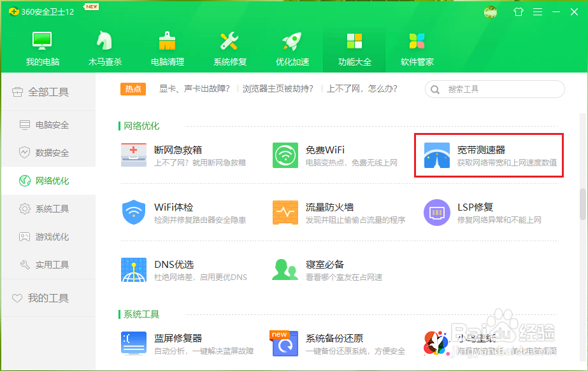Launch 小鸟壁纸 bird icon
Screen dimensions: 588x371
coord(436,343)
